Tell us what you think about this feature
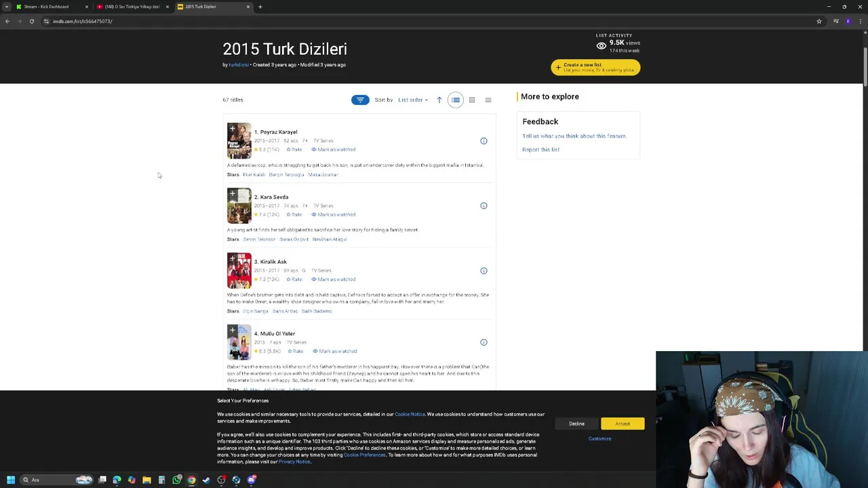Image resolution: width=868 pixels, height=488 pixels. pyautogui.click(x=574, y=136)
